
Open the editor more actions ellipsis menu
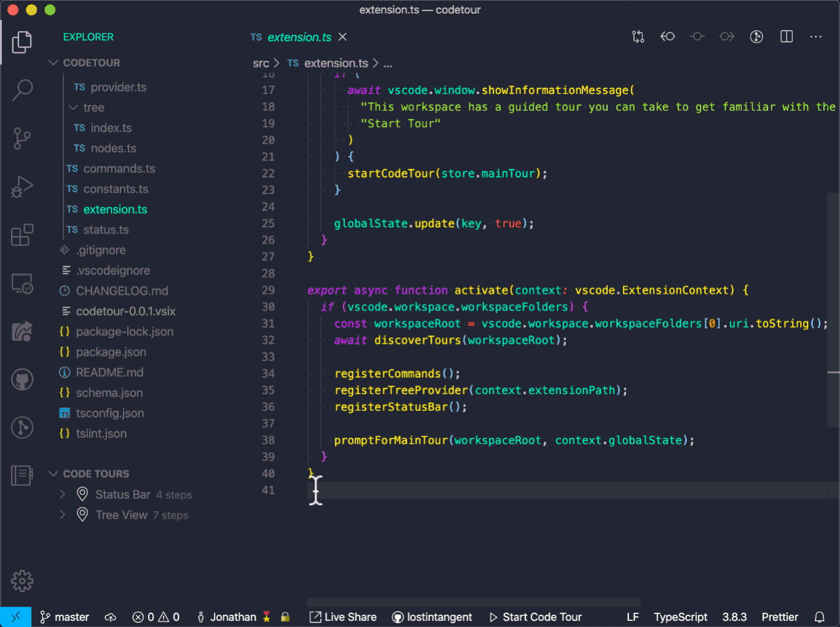pyautogui.click(x=815, y=36)
